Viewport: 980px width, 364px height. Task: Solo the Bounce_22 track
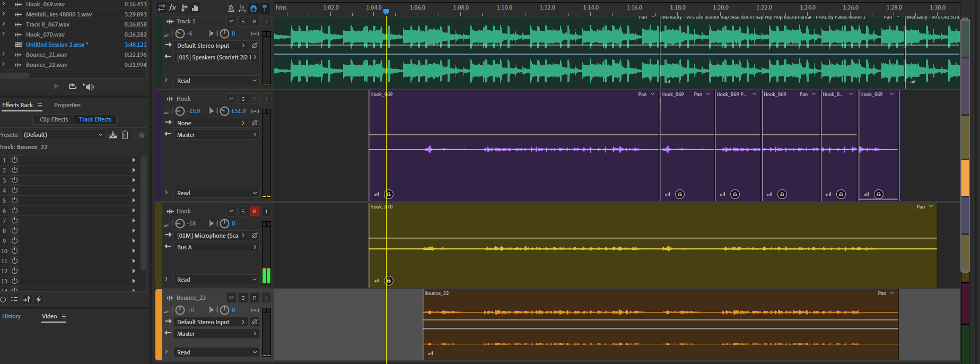point(243,298)
